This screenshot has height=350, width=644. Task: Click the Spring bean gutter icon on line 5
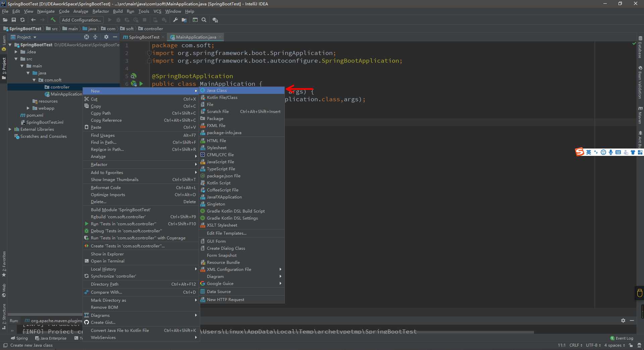pyautogui.click(x=133, y=76)
